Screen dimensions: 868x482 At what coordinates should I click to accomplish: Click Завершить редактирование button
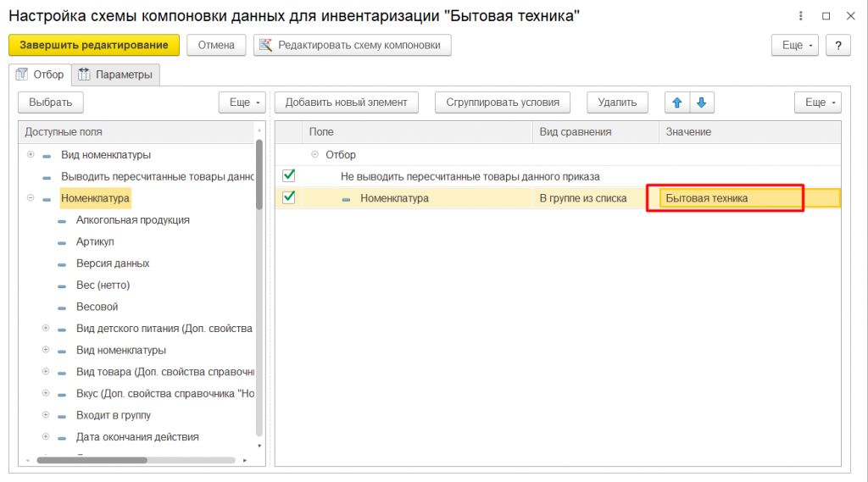tap(94, 46)
